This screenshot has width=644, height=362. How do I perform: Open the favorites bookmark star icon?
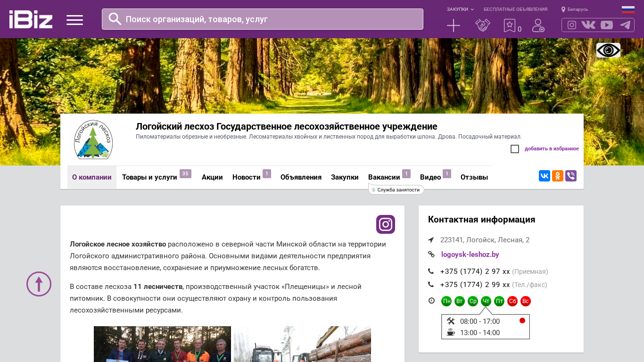(510, 25)
